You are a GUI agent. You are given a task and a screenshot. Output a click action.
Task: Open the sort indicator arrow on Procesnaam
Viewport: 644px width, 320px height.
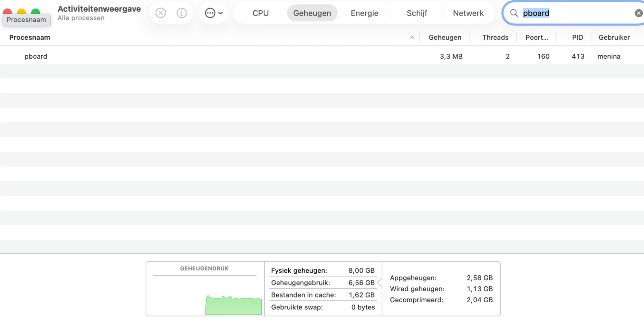pyautogui.click(x=413, y=37)
